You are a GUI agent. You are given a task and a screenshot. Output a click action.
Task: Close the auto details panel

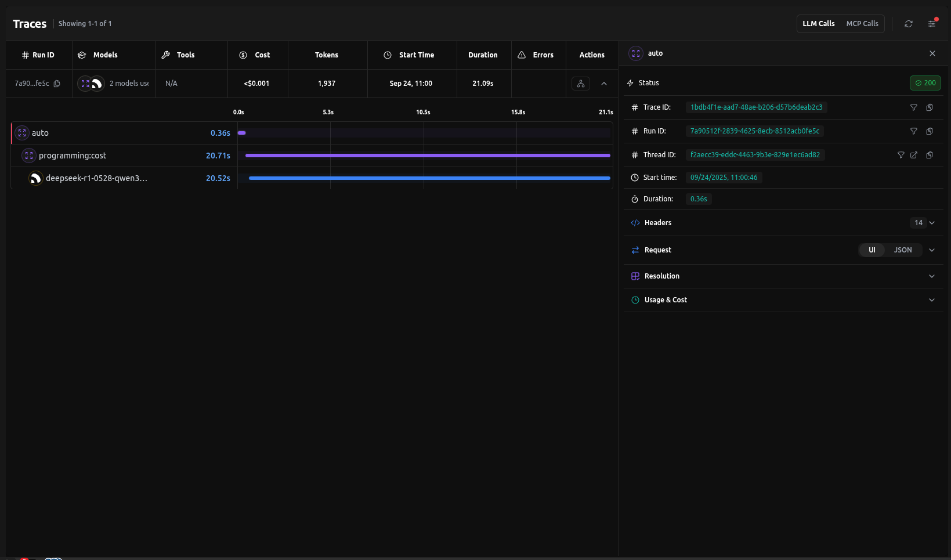pyautogui.click(x=932, y=53)
